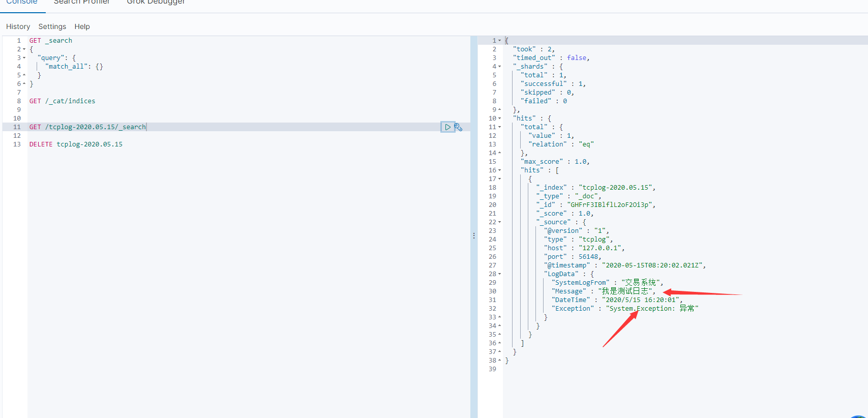Collapse the hit document at output line 17

tap(499, 179)
